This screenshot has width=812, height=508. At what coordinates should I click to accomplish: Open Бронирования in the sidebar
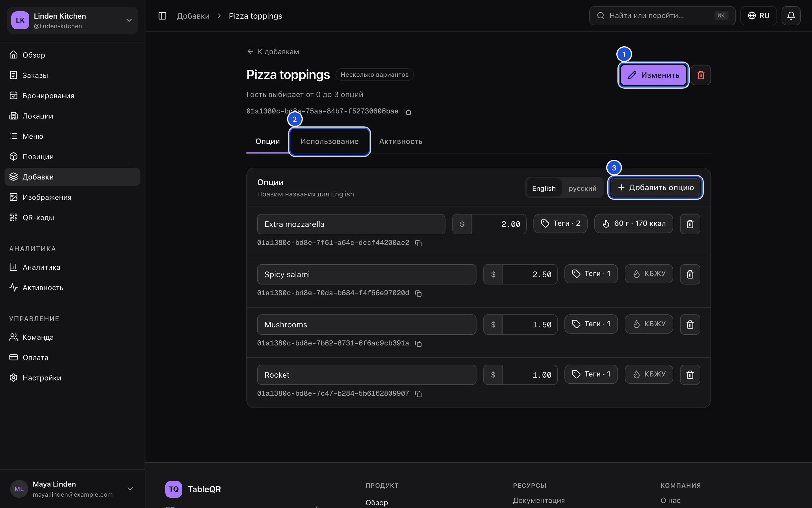72,95
